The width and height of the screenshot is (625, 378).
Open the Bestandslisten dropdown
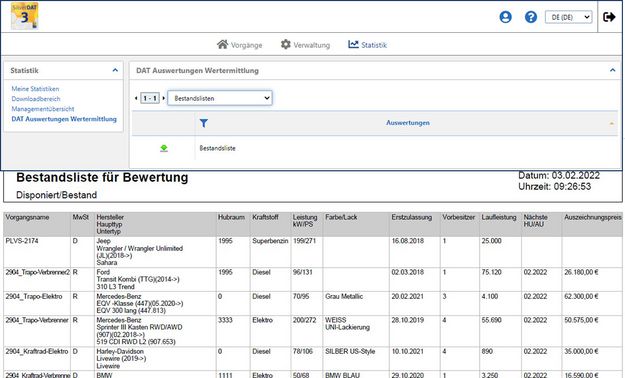220,98
